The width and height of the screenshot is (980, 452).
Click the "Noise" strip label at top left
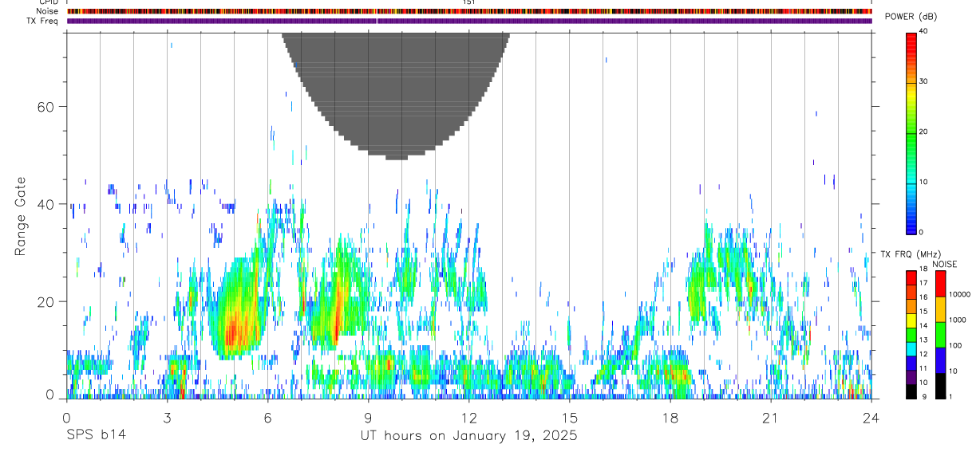point(46,11)
